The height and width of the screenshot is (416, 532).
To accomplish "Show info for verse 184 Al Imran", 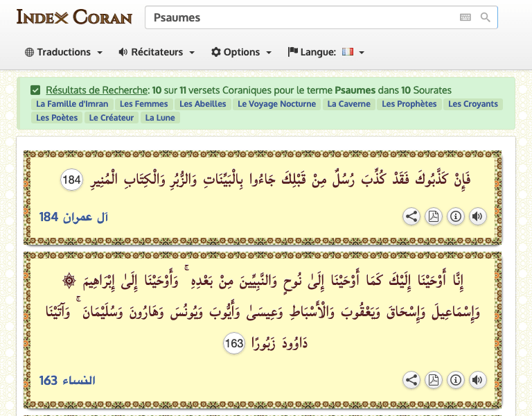I will point(455,216).
